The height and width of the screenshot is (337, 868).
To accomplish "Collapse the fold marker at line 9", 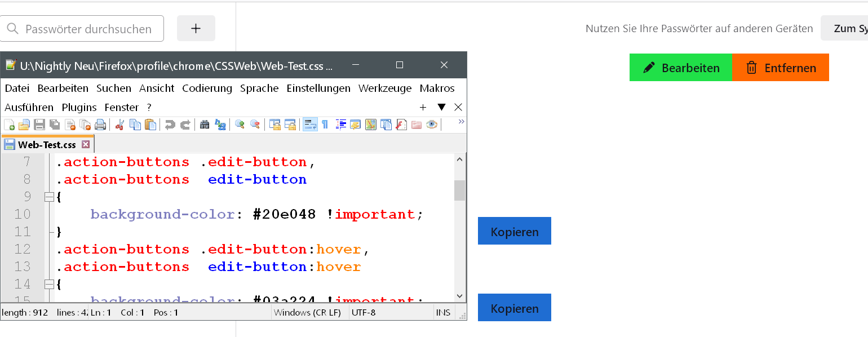I will [x=49, y=197].
